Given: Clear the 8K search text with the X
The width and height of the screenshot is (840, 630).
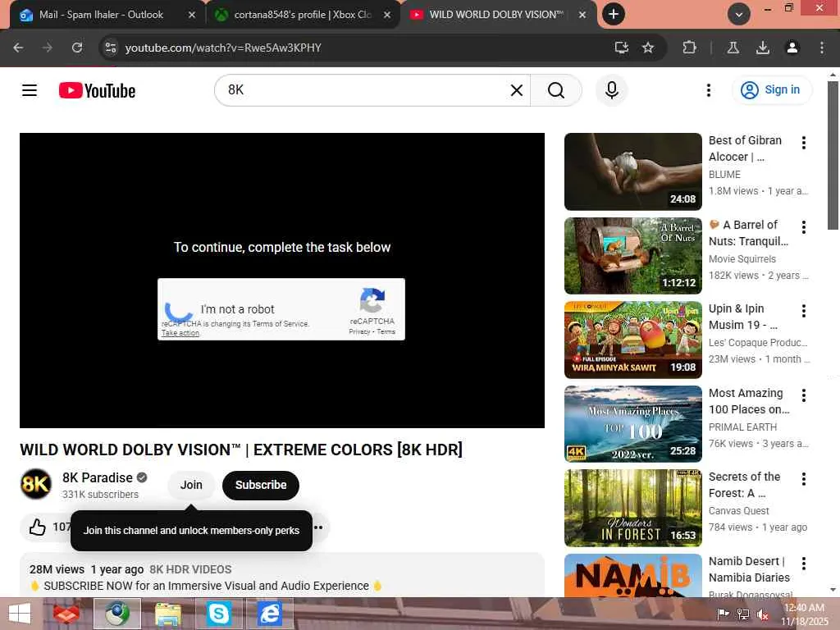Looking at the screenshot, I should click(x=517, y=90).
